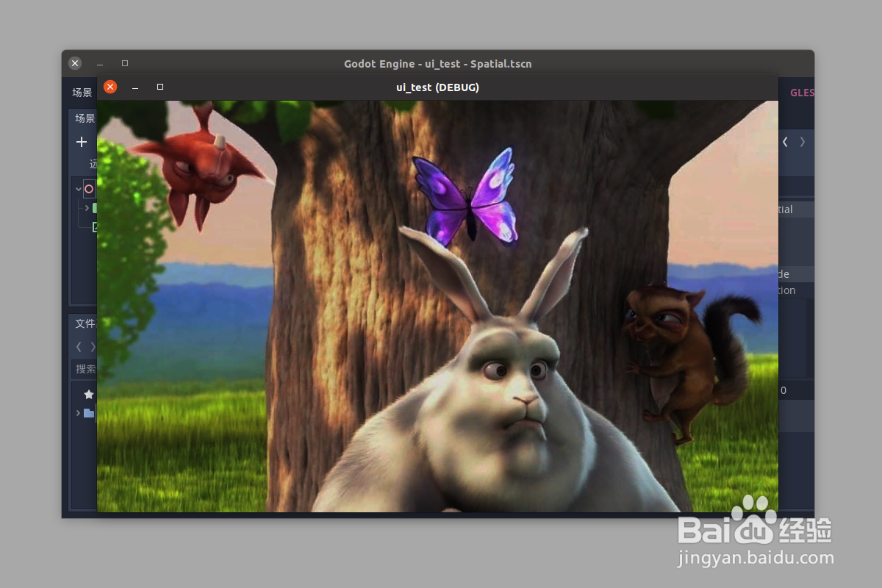Go to next folder in FileSystem dock

93,346
